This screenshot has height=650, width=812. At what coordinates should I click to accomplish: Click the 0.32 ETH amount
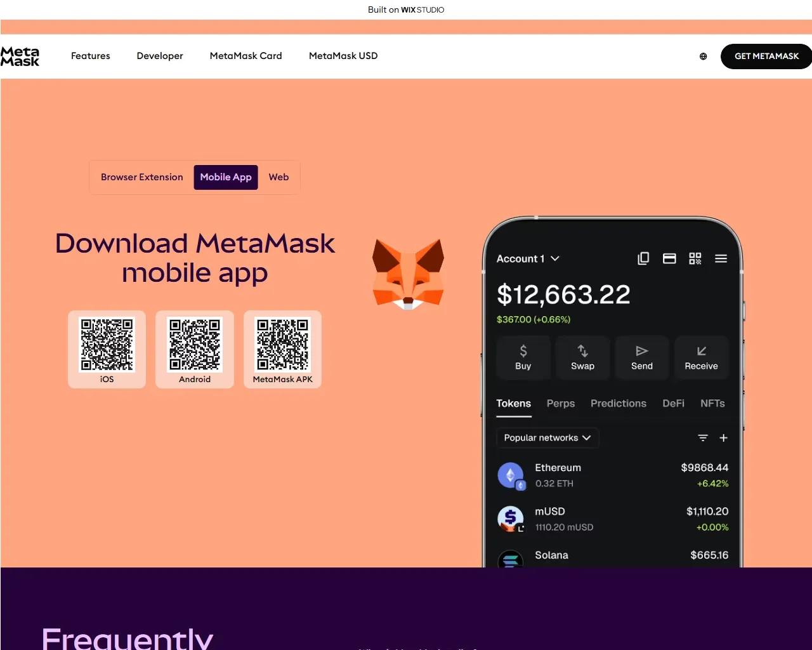pyautogui.click(x=554, y=484)
